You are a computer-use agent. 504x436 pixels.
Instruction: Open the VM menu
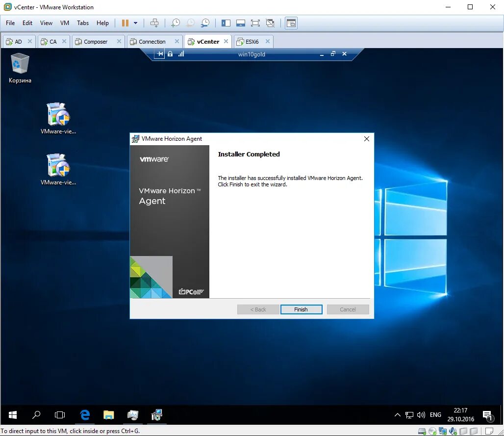pos(64,23)
